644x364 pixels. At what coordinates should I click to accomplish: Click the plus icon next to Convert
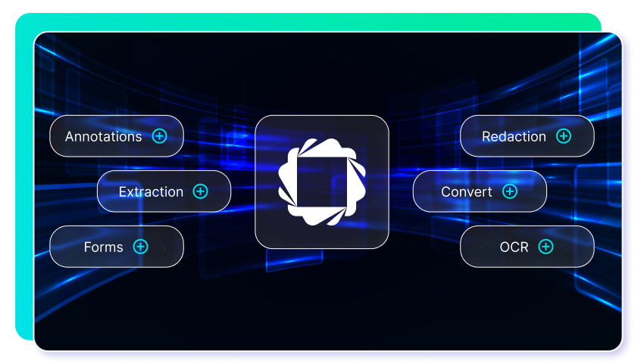coord(510,191)
